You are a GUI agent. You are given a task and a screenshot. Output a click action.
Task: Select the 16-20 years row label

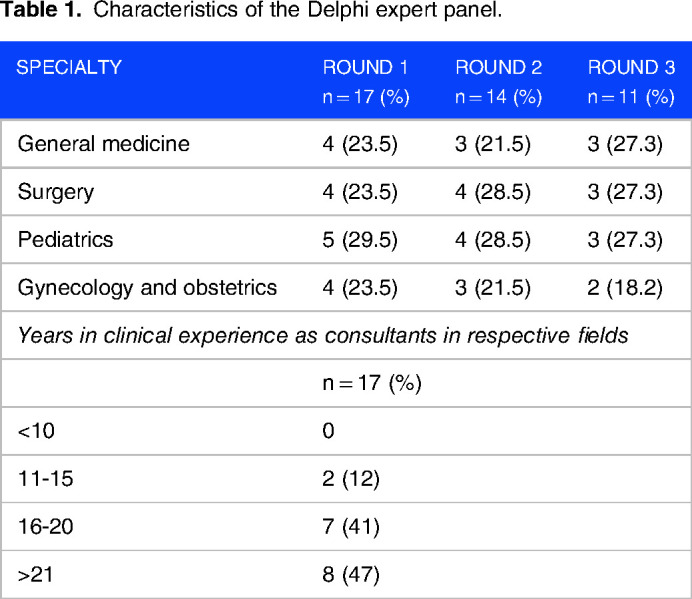click(x=46, y=527)
